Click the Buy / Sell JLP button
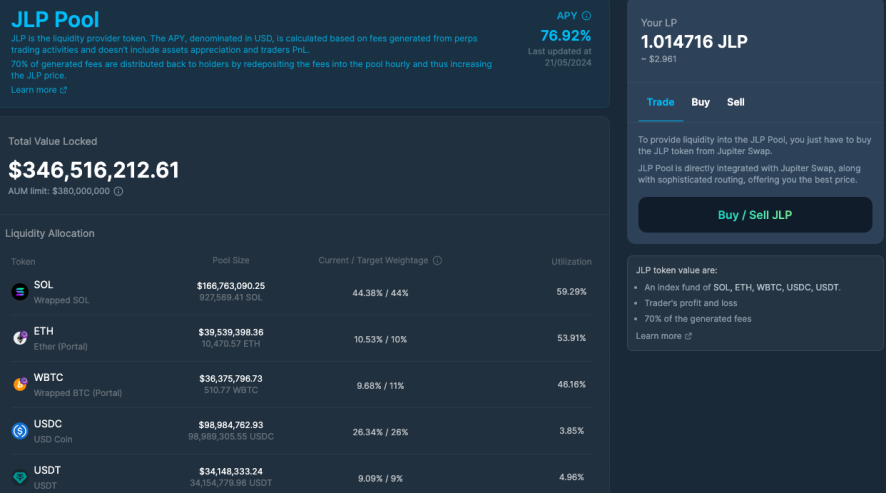 pos(755,215)
